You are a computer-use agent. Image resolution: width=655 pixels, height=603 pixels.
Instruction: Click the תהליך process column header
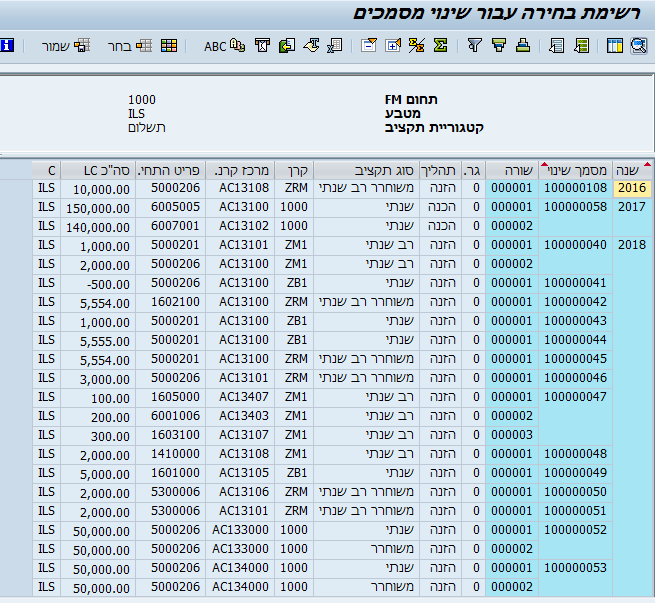click(x=440, y=170)
